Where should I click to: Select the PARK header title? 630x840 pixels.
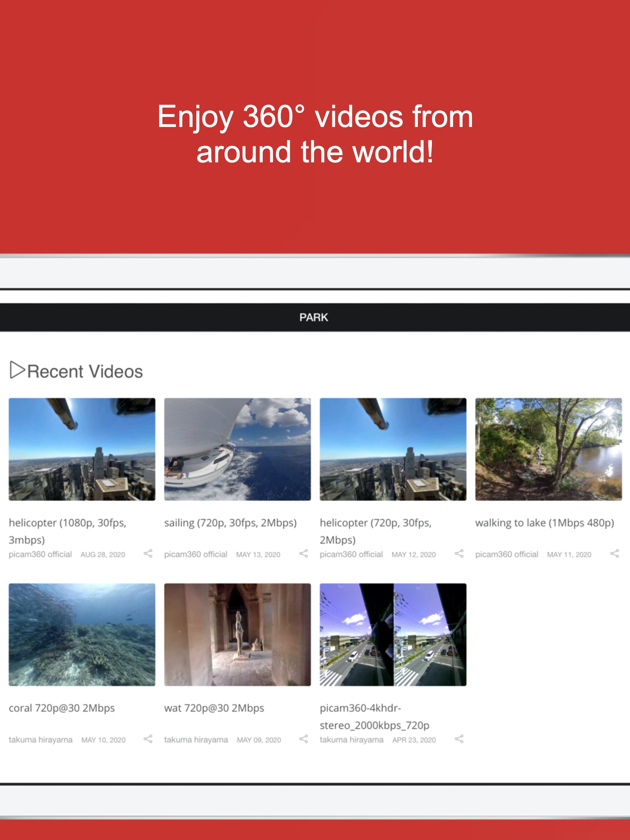tap(313, 318)
